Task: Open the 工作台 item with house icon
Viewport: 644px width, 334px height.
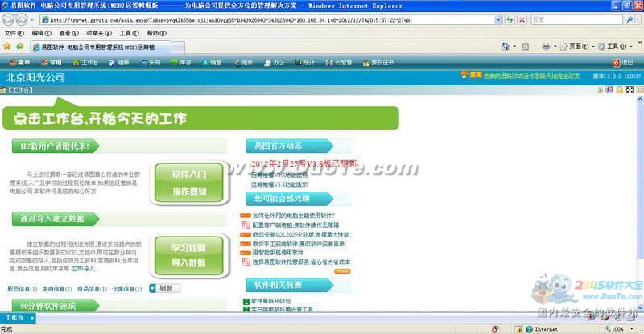Action: coord(85,63)
